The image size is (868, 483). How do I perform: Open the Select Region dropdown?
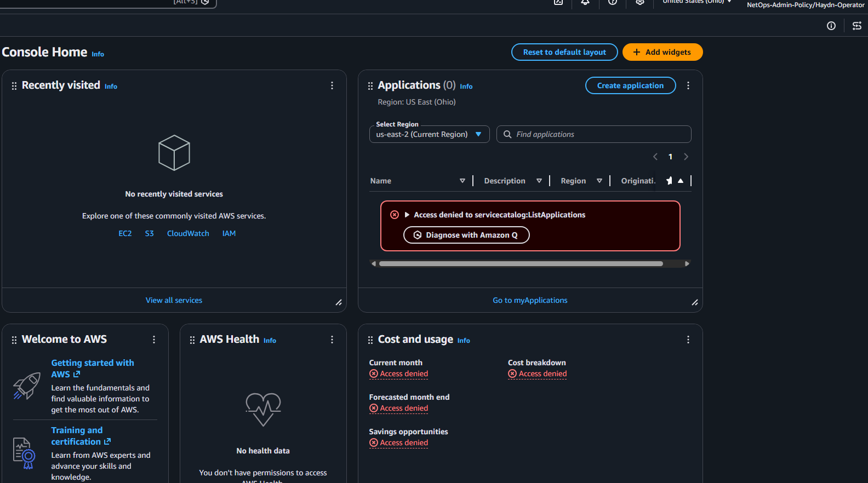(430, 134)
